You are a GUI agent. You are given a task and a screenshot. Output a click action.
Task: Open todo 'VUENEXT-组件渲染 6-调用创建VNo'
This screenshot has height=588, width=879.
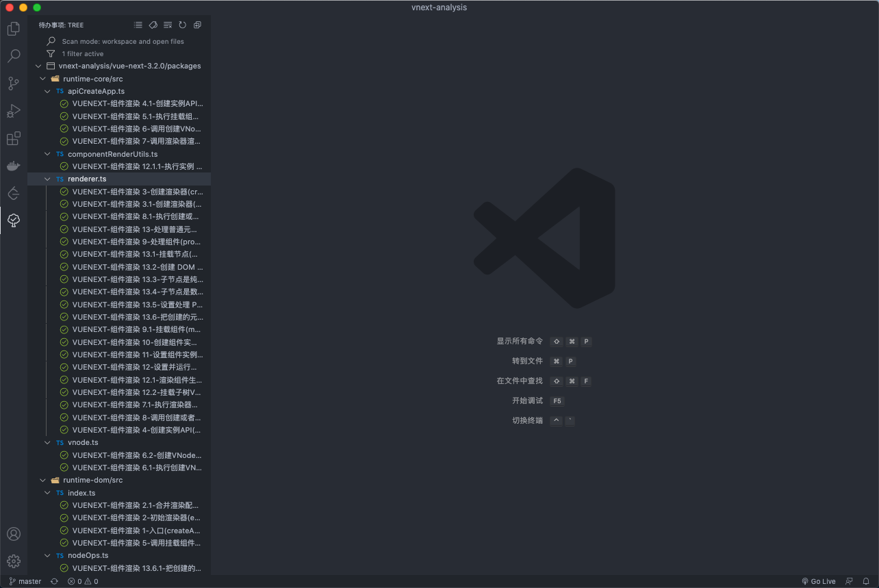(x=119, y=129)
